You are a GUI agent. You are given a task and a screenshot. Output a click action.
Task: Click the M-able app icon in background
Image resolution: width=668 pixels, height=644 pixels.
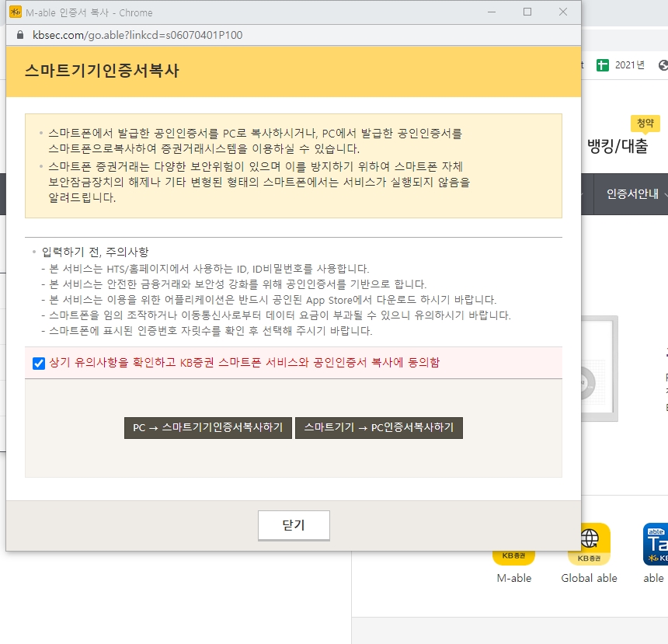tap(513, 558)
